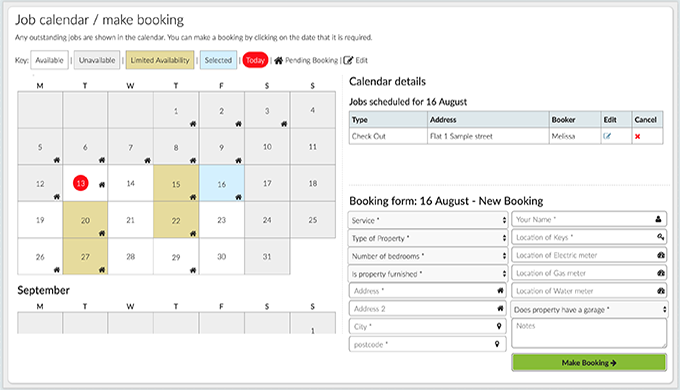Viewport: 680px width, 390px height.
Task: Select August 14 on the calendar
Action: point(131,183)
